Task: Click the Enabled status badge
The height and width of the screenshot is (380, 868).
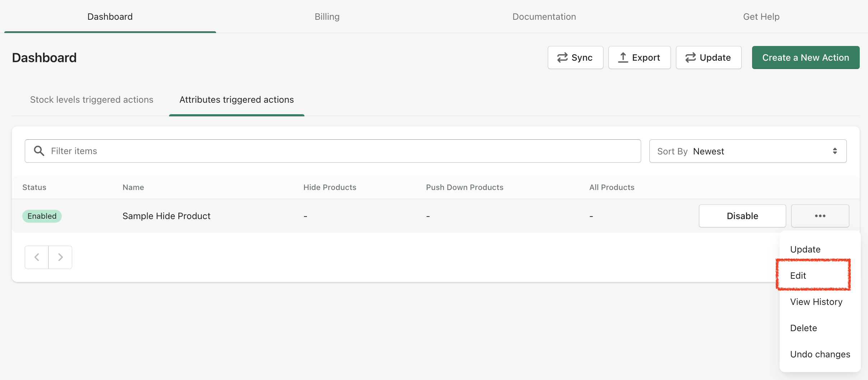Action: click(x=42, y=216)
